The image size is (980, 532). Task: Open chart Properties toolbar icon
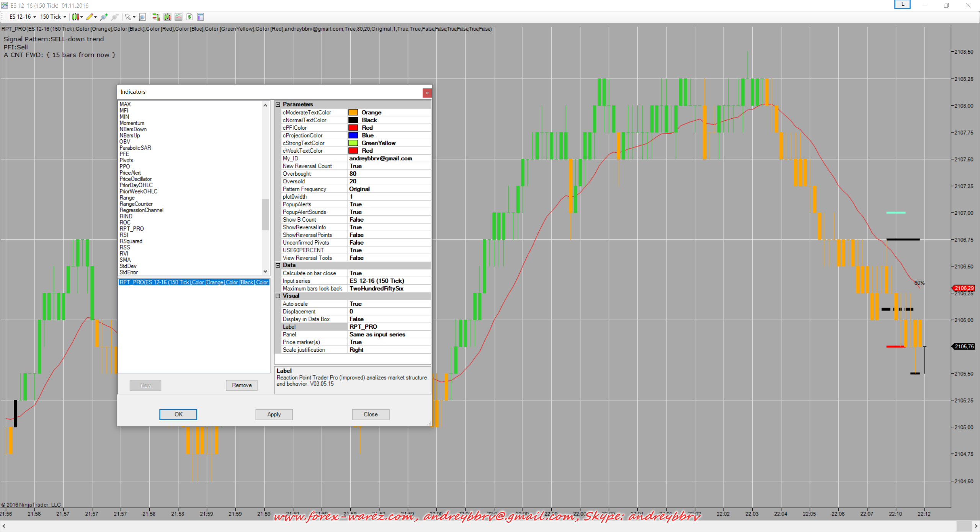201,17
